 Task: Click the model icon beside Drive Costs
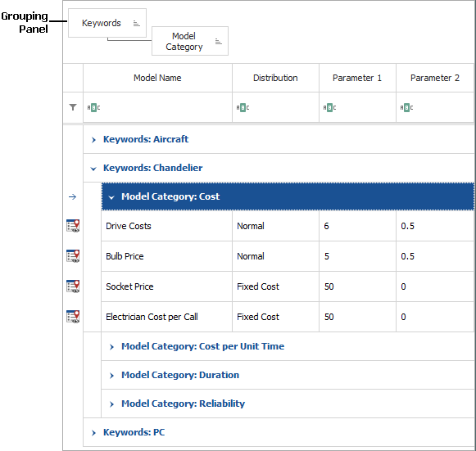point(73,226)
